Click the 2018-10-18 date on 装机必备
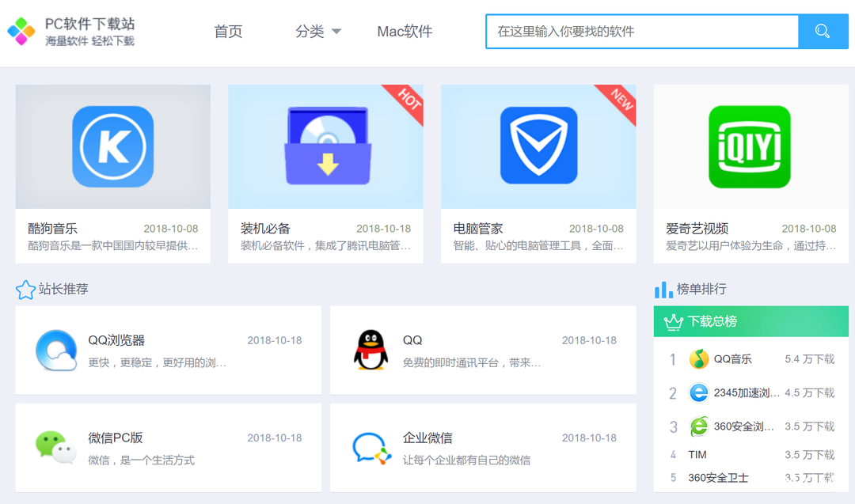This screenshot has width=855, height=504. (383, 229)
